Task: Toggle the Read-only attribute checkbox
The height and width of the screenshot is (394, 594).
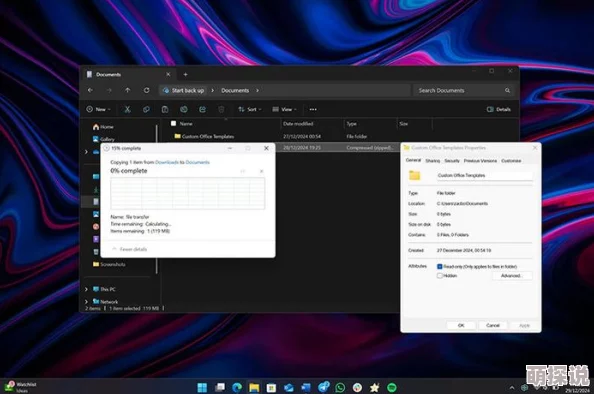Action: [440, 267]
